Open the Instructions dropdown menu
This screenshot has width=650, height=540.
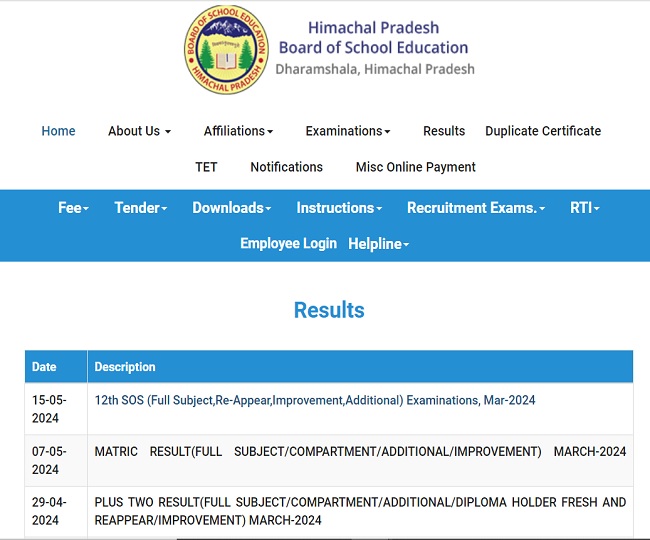click(339, 208)
